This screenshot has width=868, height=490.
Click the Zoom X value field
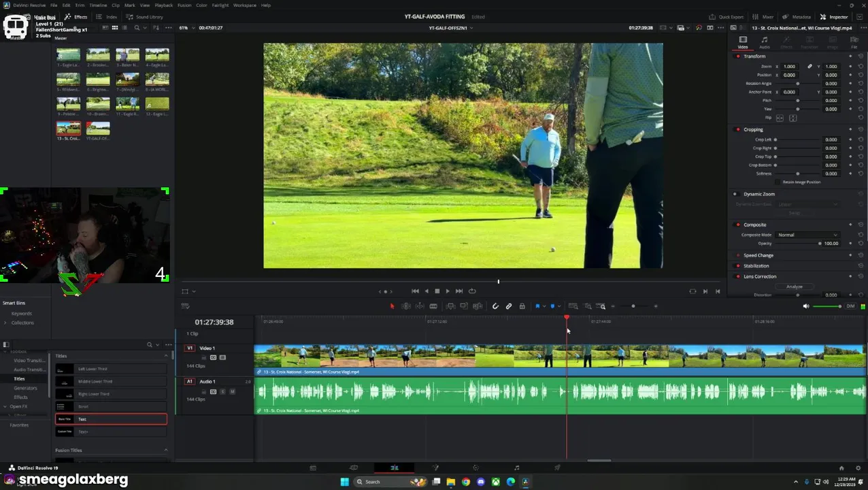789,67
